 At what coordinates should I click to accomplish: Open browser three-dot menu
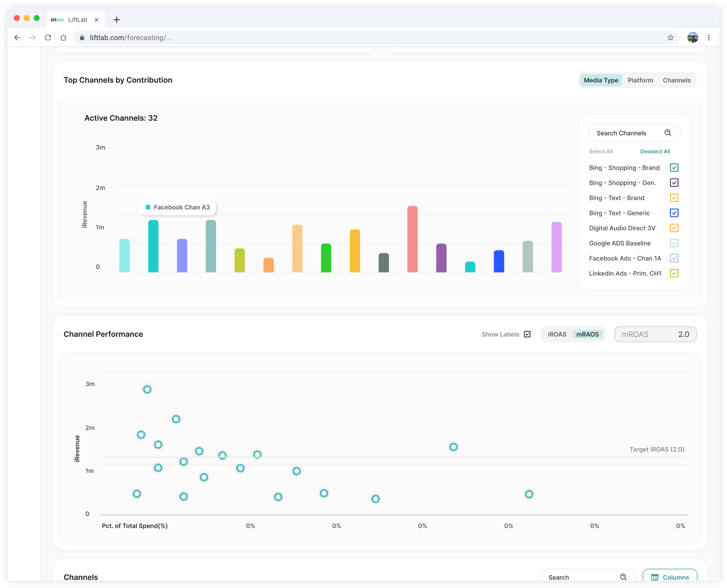709,38
